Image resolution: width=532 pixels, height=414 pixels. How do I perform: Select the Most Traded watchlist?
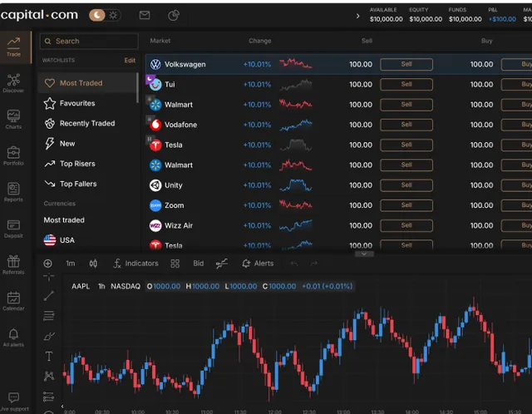point(86,83)
